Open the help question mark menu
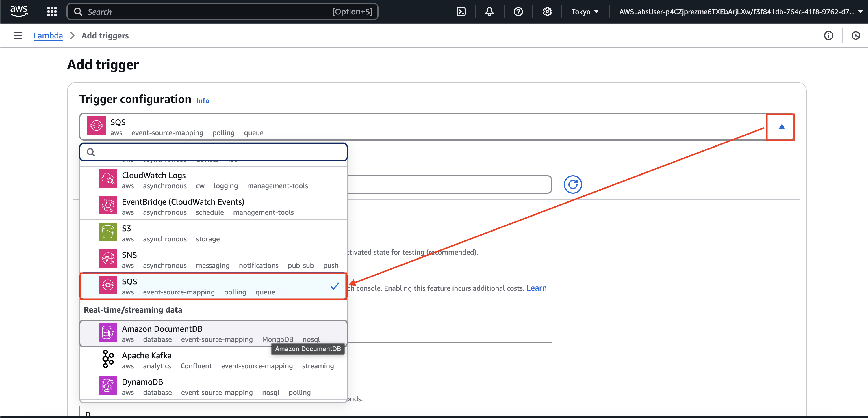The height and width of the screenshot is (418, 868). tap(518, 12)
